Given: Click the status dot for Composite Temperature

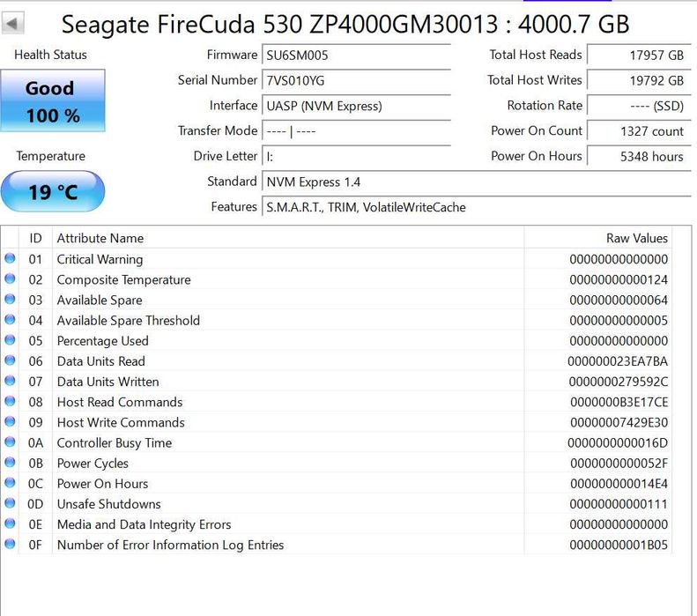Looking at the screenshot, I should (10, 278).
